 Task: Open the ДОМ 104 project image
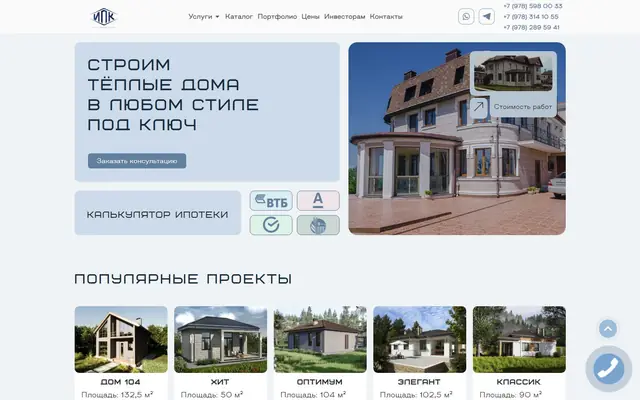[x=121, y=340]
